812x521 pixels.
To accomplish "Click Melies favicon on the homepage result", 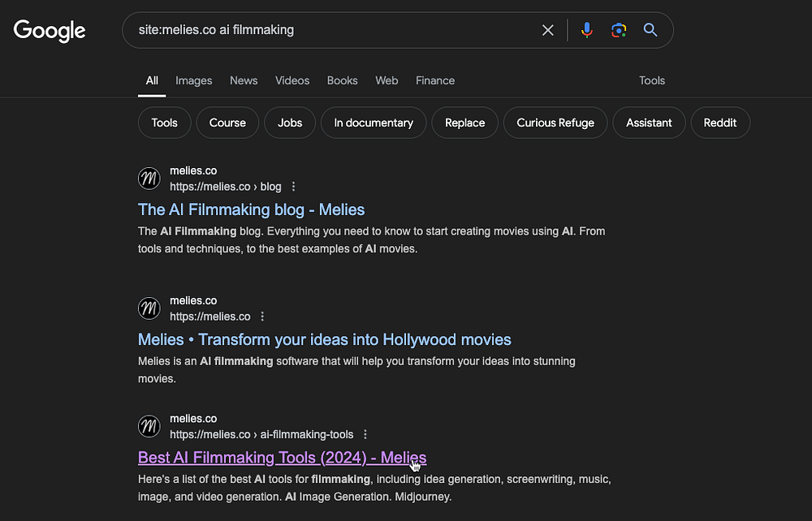I will click(149, 308).
